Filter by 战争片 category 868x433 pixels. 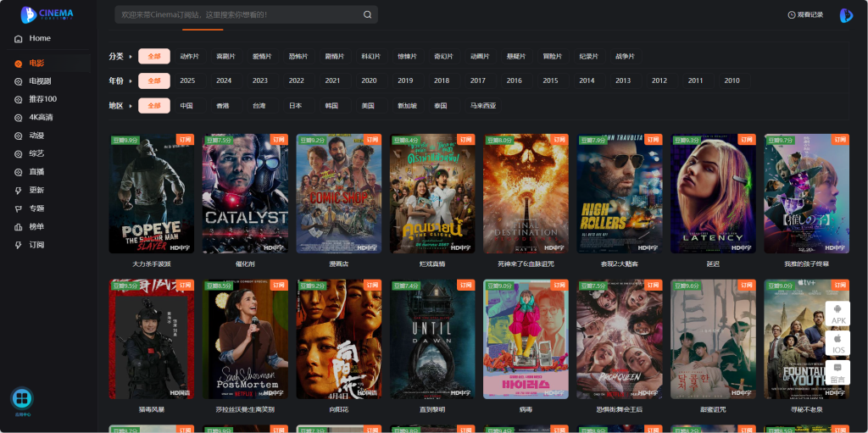click(x=625, y=57)
